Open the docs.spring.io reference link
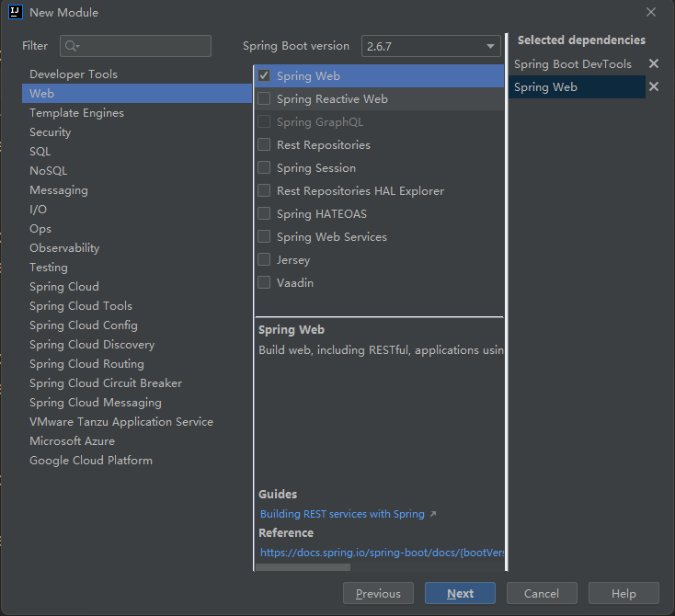The height and width of the screenshot is (616, 675). [382, 553]
